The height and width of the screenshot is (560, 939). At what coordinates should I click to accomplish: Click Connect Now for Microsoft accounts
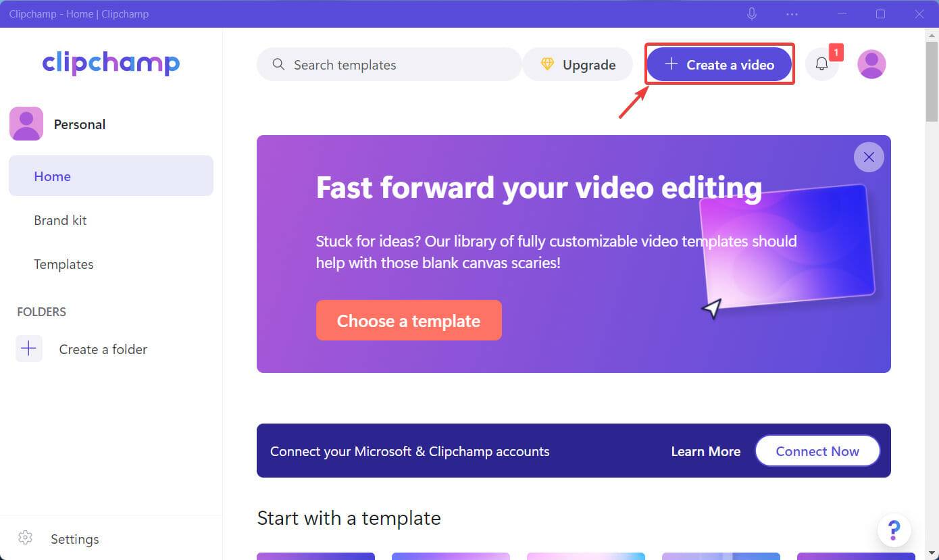coord(817,451)
